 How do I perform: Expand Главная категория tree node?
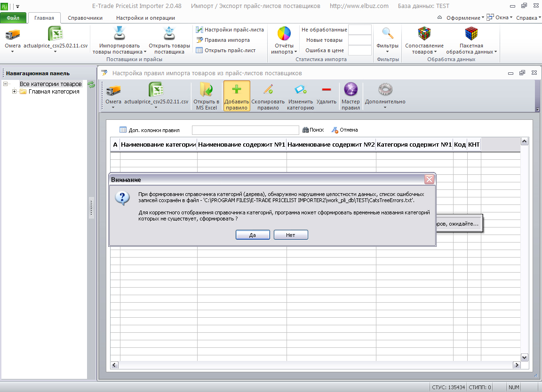[14, 92]
